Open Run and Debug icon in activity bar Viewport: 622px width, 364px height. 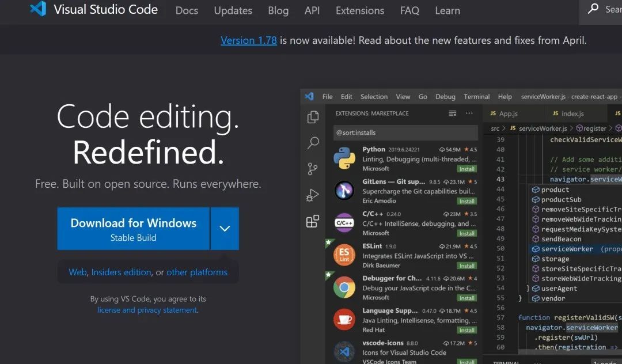click(x=313, y=195)
